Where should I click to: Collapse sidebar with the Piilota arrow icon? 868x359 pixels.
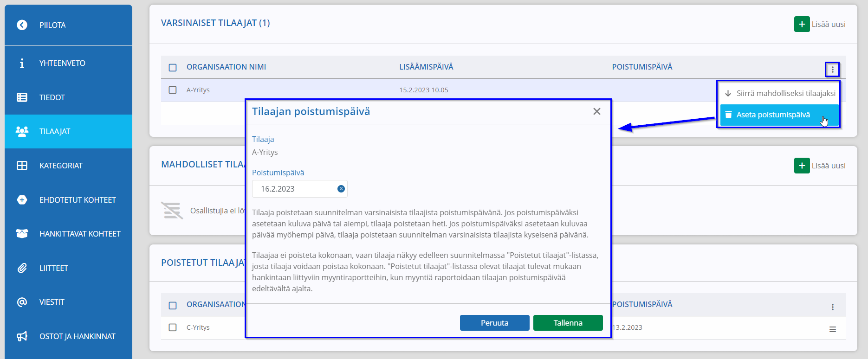tap(22, 25)
